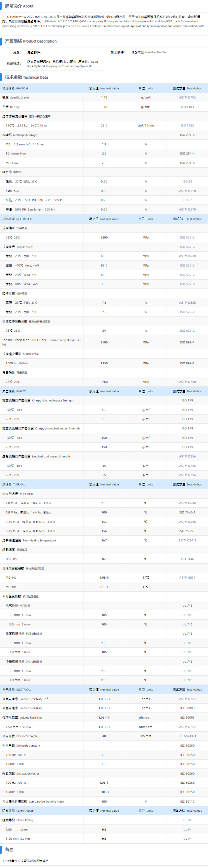Click the 25.0 melt volume rate value
208x868 pixels.
(104, 125)
